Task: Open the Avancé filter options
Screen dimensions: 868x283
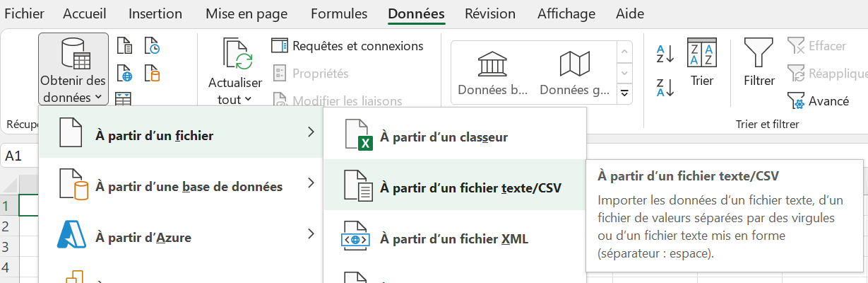Action: point(818,101)
